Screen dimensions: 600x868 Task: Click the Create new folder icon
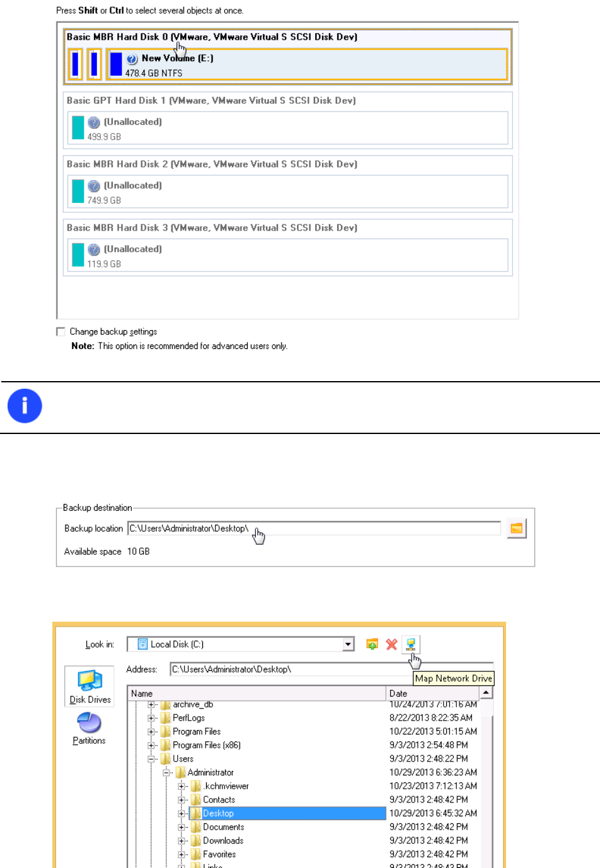point(372,644)
